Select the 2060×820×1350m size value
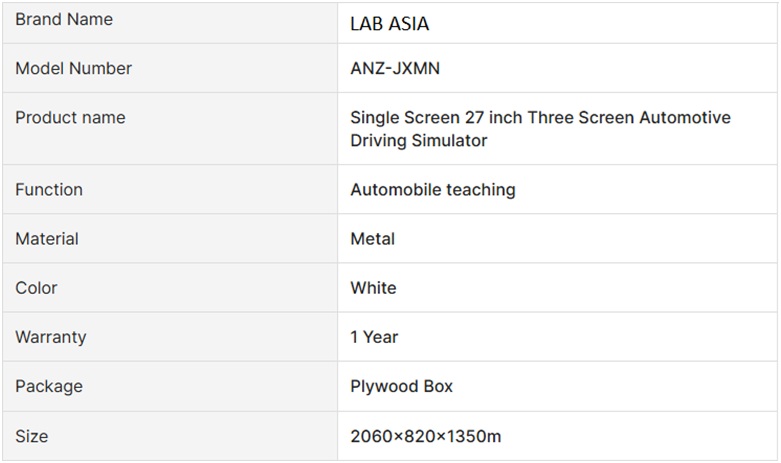Image resolution: width=781 pixels, height=463 pixels. pos(426,437)
